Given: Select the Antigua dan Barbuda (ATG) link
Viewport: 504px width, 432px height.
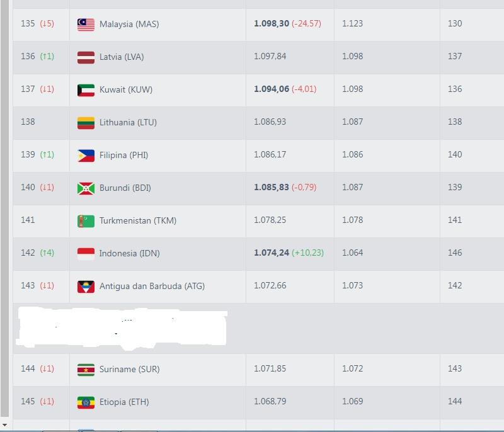Looking at the screenshot, I should pos(152,286).
